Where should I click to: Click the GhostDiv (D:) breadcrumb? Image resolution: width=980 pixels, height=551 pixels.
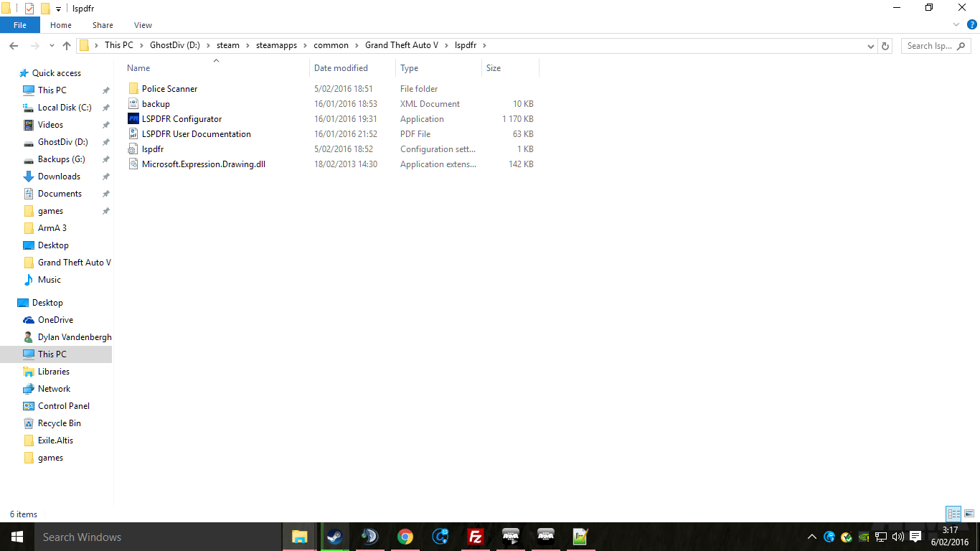pos(175,45)
